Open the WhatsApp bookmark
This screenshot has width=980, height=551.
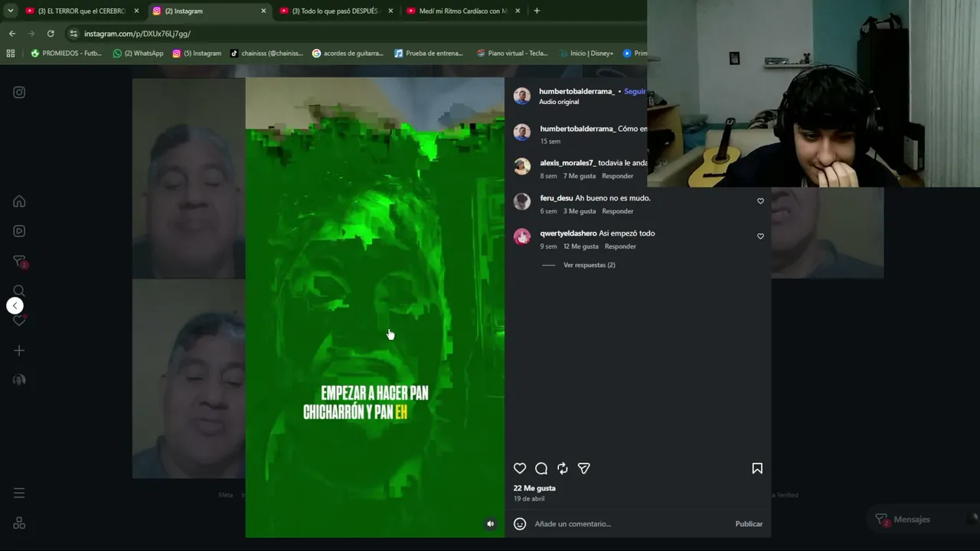pos(138,54)
